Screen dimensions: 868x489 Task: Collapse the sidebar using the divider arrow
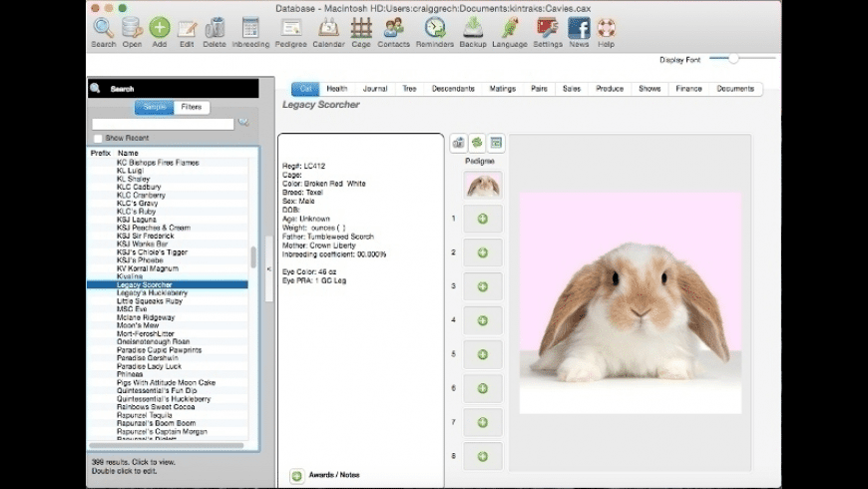pos(267,268)
